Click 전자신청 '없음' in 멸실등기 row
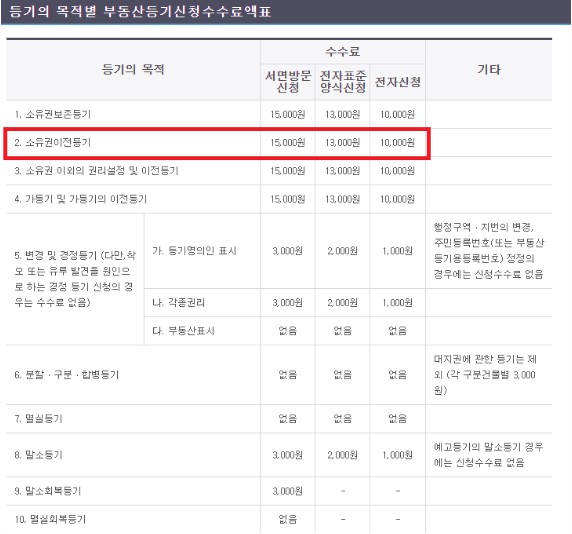 point(398,418)
